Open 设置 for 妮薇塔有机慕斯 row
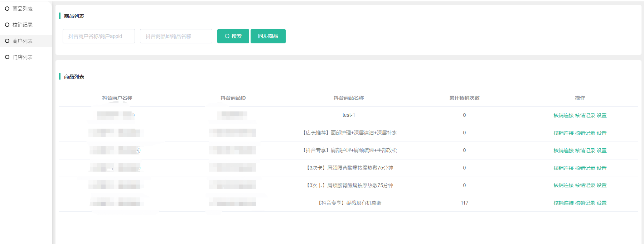The width and height of the screenshot is (644, 244). (601, 203)
